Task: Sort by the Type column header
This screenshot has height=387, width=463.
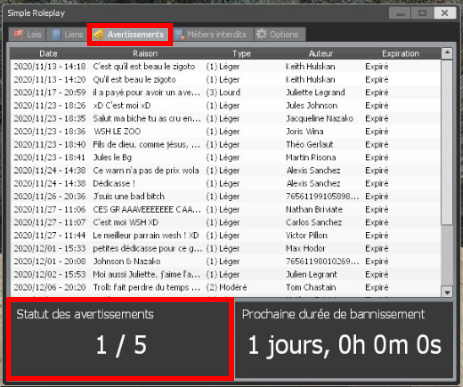Action: point(241,53)
